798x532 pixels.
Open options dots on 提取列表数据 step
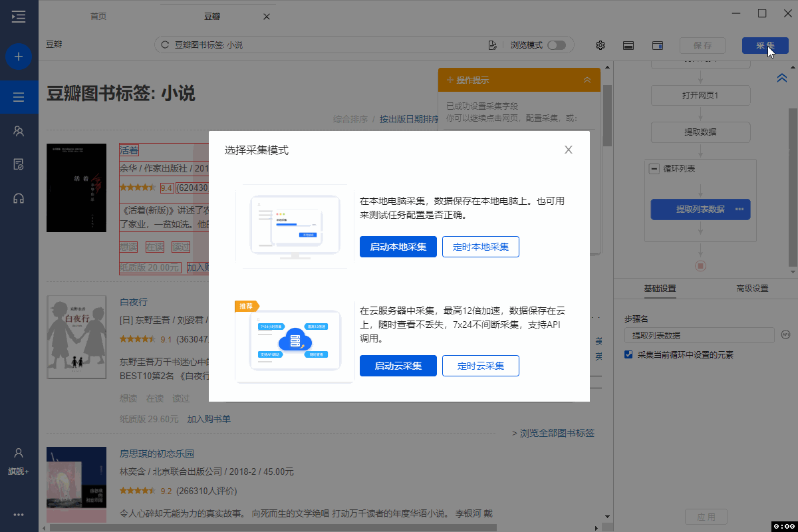click(739, 209)
